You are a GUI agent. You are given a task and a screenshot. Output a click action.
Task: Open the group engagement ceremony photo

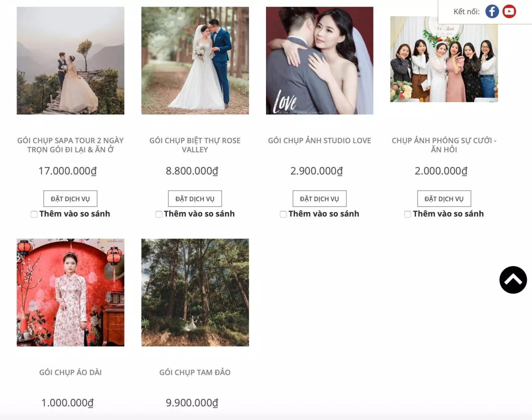point(444,59)
